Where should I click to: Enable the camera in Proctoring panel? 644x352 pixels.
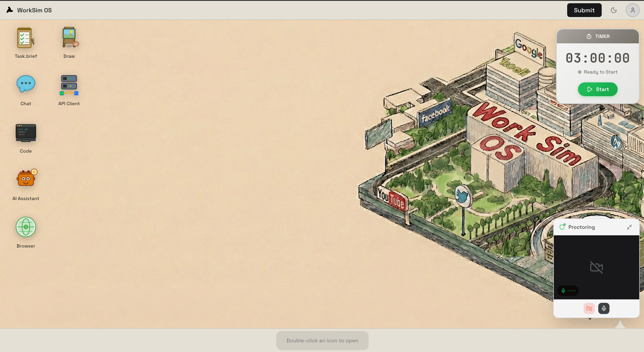(x=589, y=308)
